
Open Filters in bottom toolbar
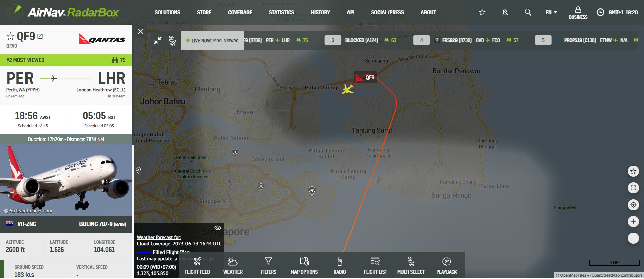(x=268, y=266)
